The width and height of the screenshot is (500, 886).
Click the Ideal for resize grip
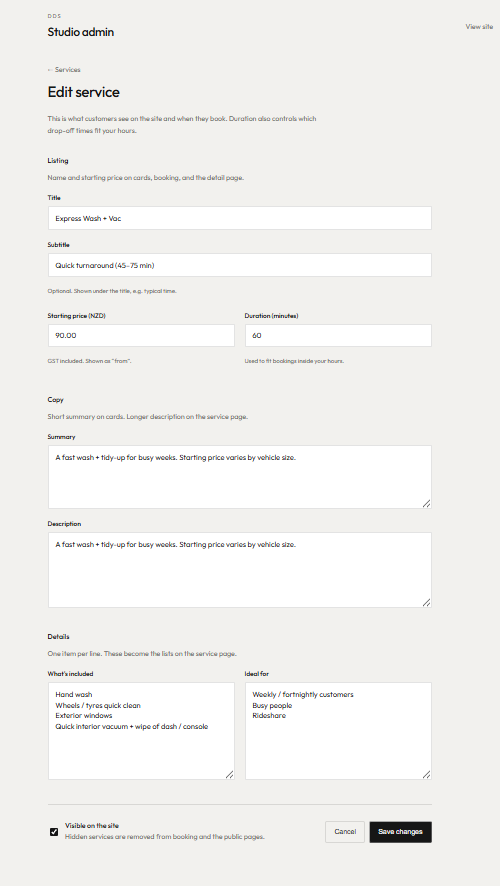(427, 775)
